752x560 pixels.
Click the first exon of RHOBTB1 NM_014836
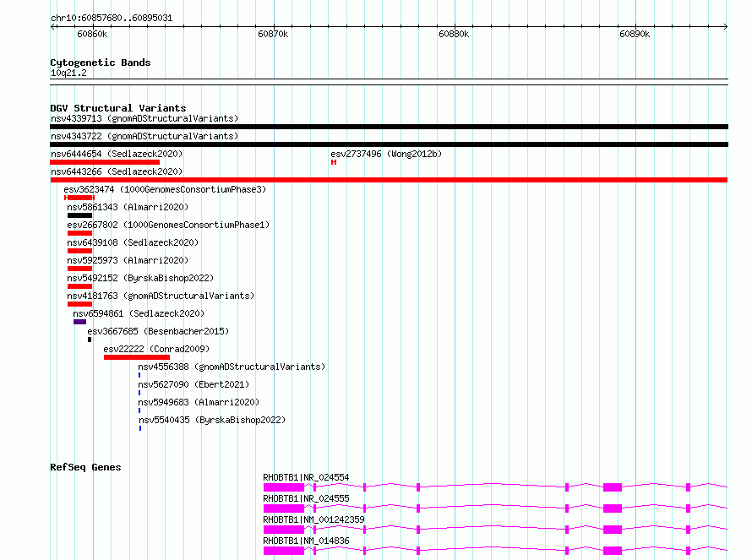tap(284, 551)
